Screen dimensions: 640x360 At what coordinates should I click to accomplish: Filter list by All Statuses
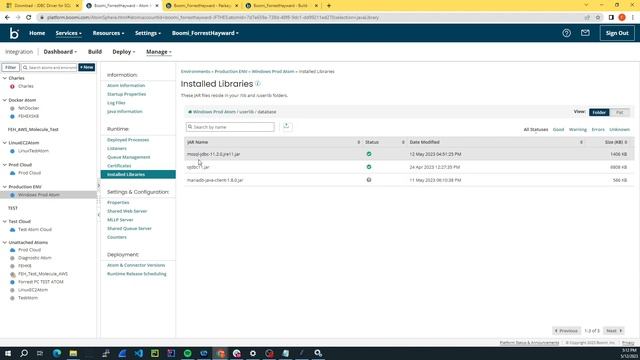coord(536,129)
